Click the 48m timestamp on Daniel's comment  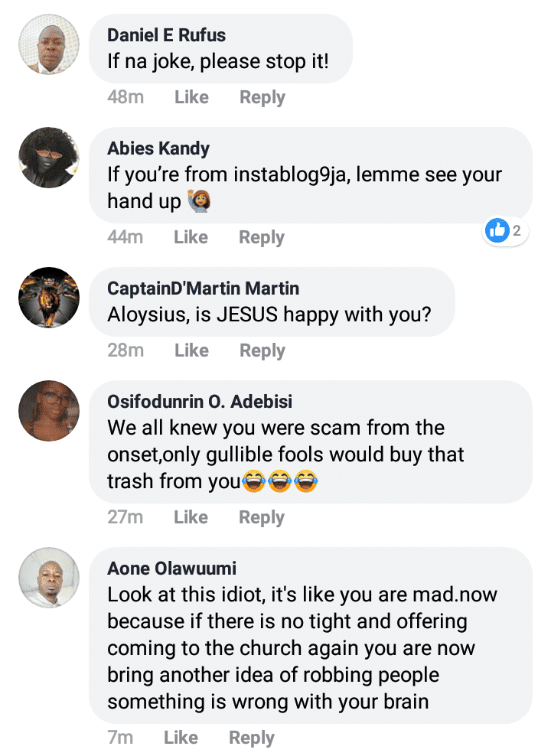(x=125, y=98)
